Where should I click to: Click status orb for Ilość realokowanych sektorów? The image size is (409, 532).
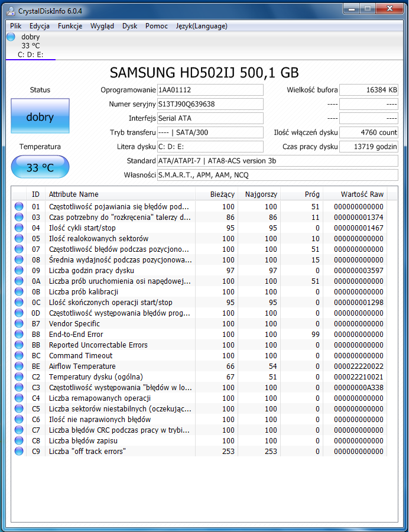(x=19, y=238)
